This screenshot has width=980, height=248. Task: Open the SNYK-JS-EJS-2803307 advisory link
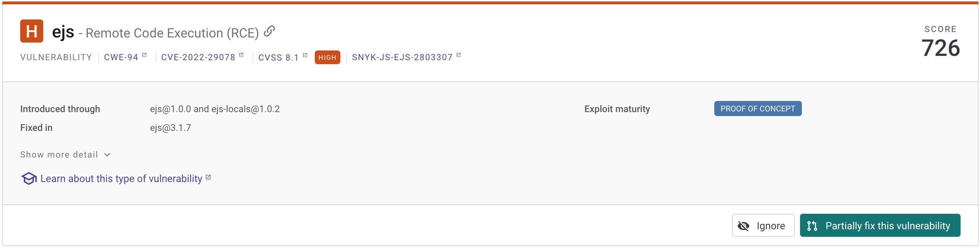click(x=402, y=57)
